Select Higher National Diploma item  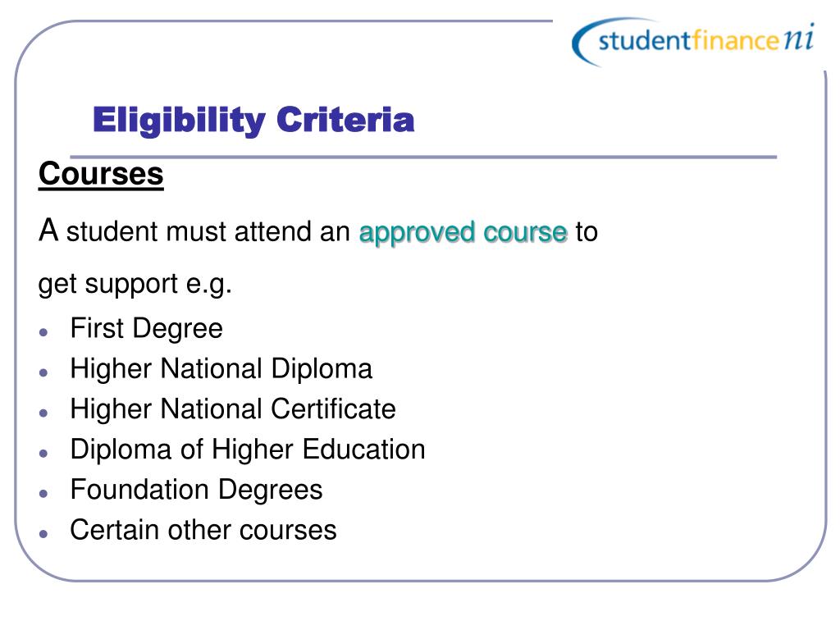pyautogui.click(x=221, y=368)
